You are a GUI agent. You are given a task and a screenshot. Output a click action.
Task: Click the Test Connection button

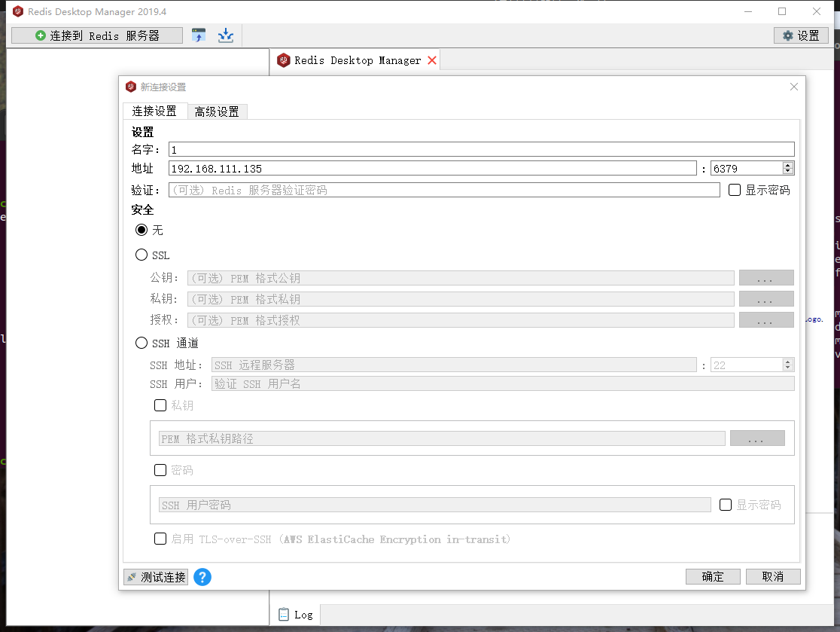pyautogui.click(x=156, y=577)
